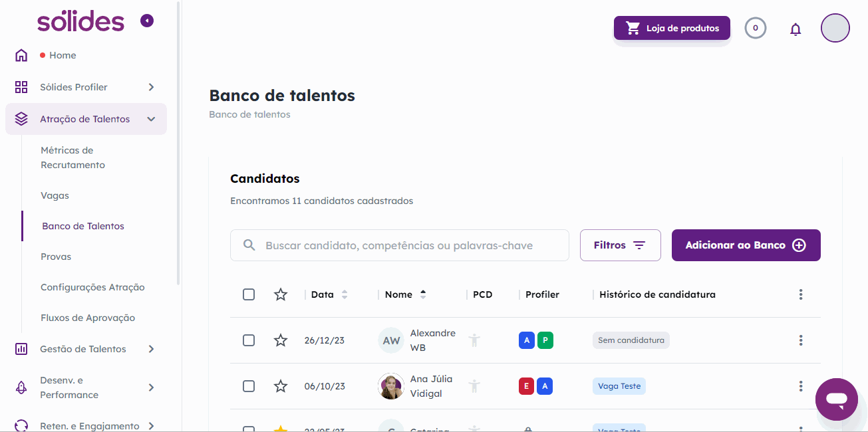Go to Vagas in the sidebar

[55, 195]
